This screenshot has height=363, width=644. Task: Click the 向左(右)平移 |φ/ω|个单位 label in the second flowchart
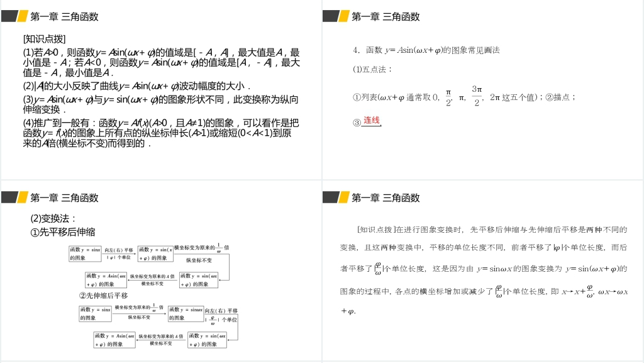tap(221, 315)
